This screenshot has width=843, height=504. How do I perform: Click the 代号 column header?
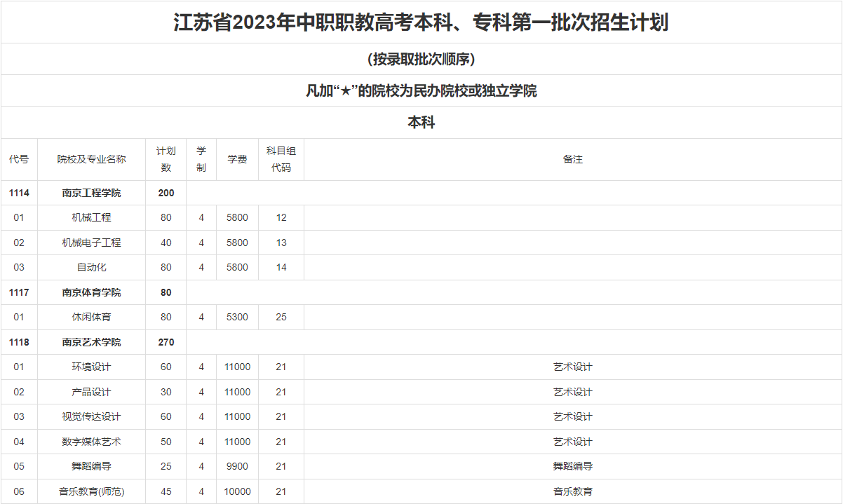(19, 159)
